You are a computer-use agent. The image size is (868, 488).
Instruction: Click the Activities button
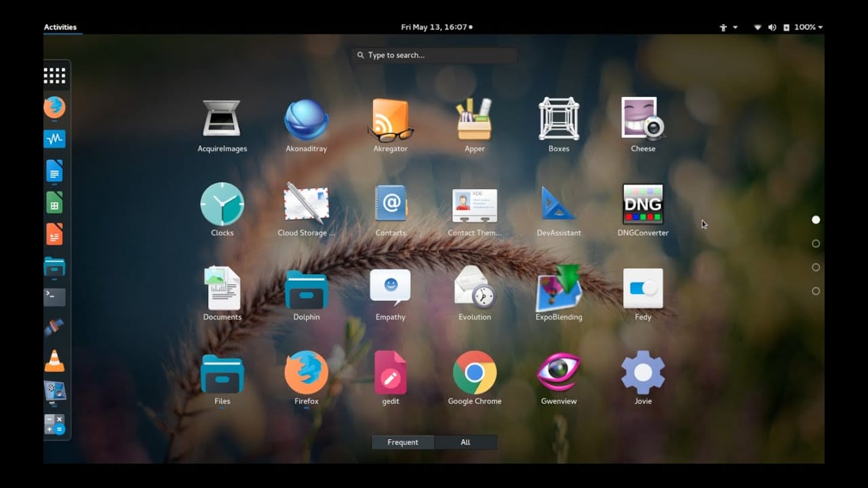pyautogui.click(x=60, y=27)
